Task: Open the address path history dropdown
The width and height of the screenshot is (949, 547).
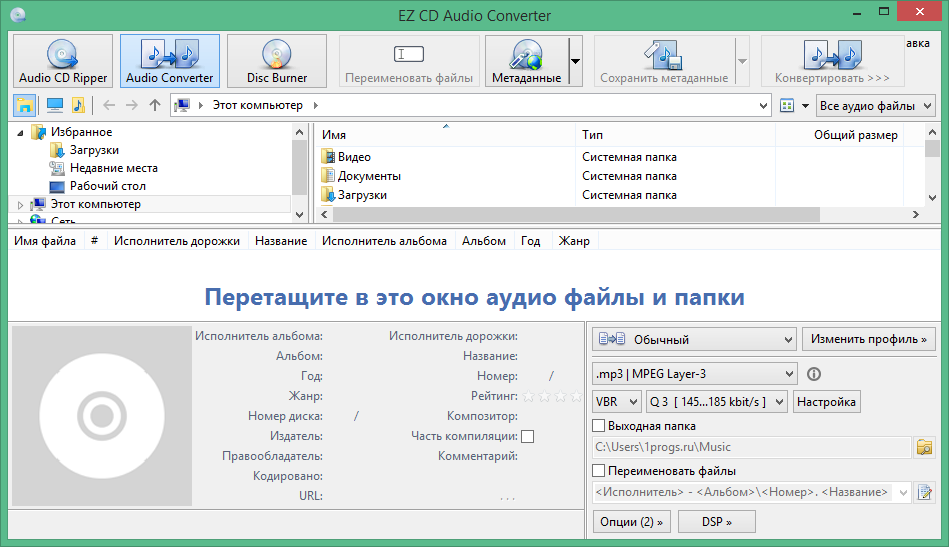Action: pos(763,106)
